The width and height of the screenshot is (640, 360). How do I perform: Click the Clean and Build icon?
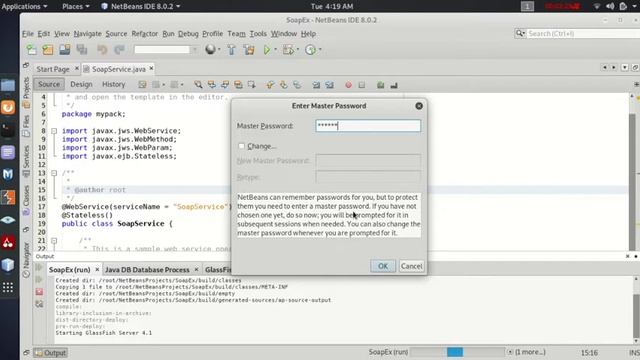point(249,50)
